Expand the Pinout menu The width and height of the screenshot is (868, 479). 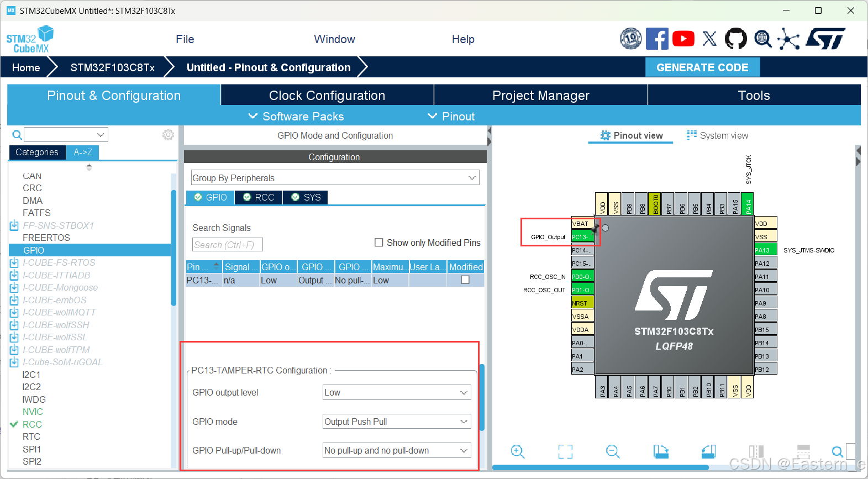[x=451, y=117]
